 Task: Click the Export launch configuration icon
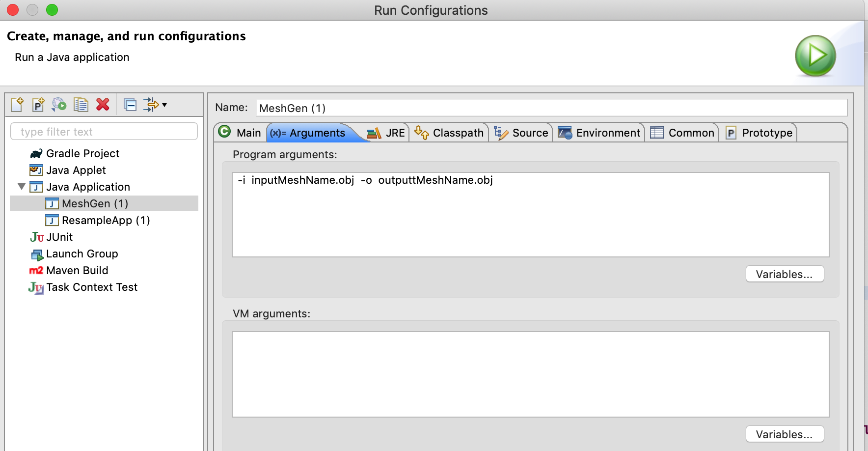tap(59, 105)
